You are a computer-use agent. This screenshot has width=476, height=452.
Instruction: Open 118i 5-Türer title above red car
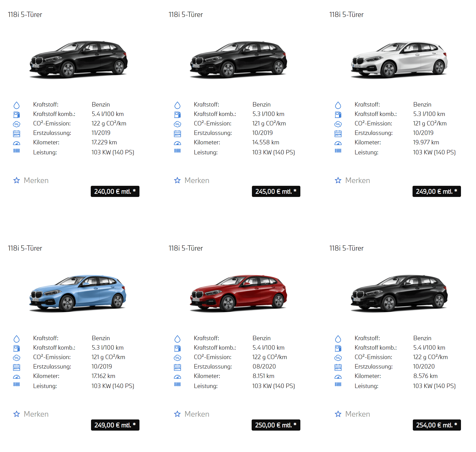click(186, 248)
